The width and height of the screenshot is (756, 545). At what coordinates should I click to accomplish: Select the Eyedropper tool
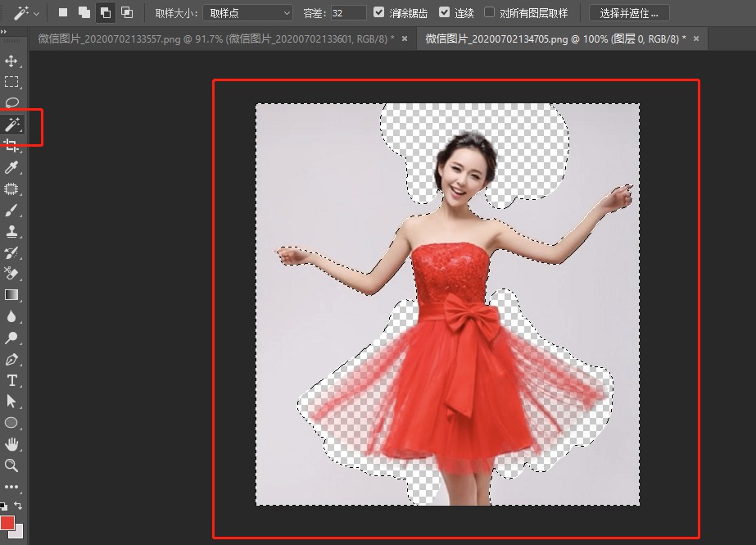pyautogui.click(x=11, y=167)
